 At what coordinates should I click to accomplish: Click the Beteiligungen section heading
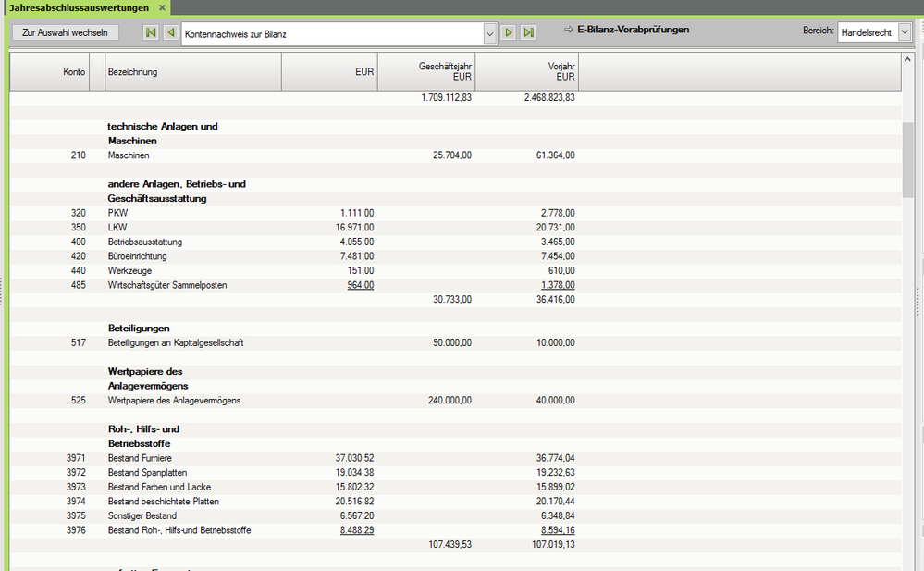(x=139, y=328)
